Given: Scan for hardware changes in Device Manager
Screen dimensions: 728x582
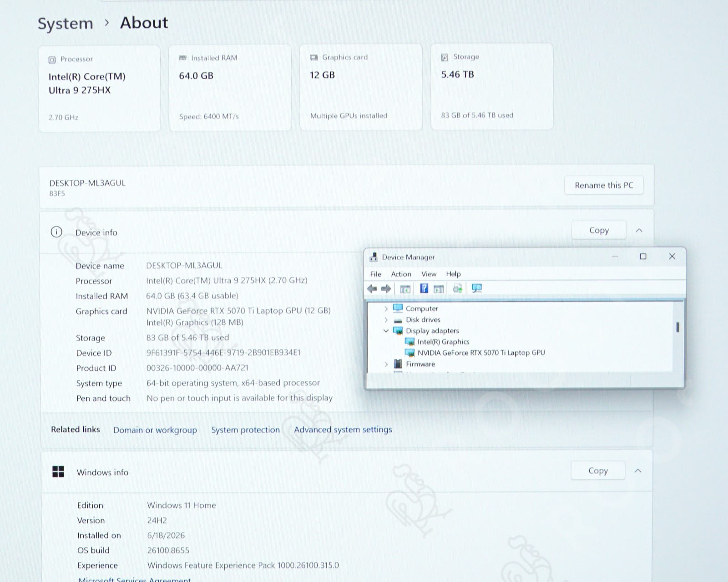Looking at the screenshot, I should click(477, 288).
